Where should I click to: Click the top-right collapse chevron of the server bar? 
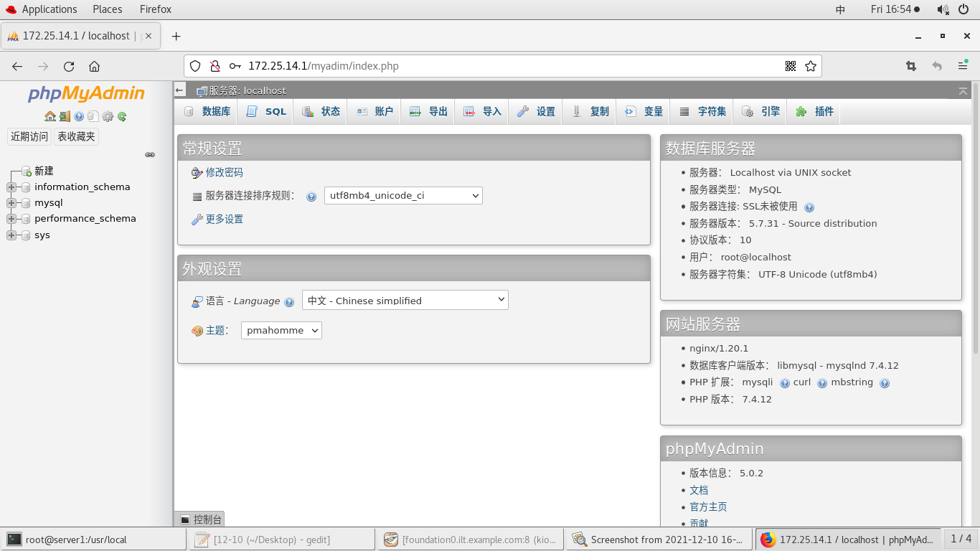pos(963,90)
